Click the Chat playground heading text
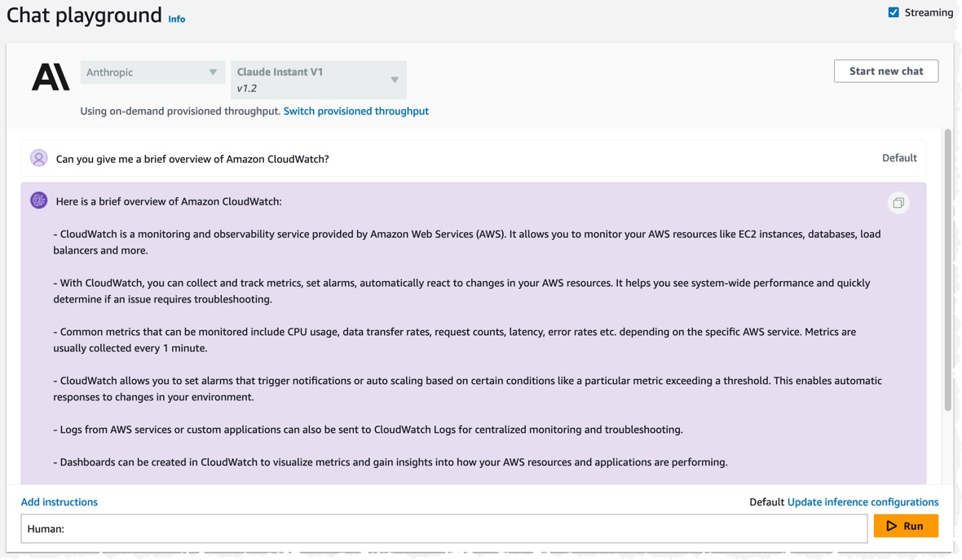962x560 pixels. (x=84, y=15)
